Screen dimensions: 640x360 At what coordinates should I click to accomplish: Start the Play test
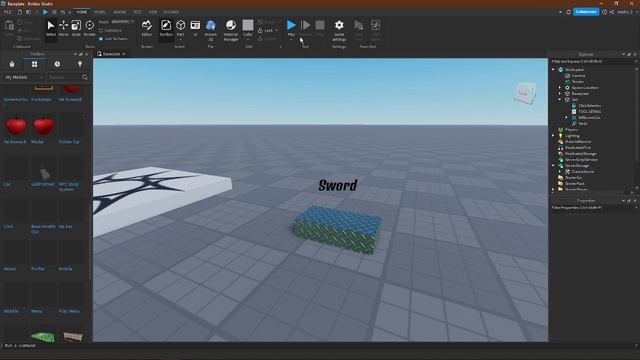click(x=291, y=28)
